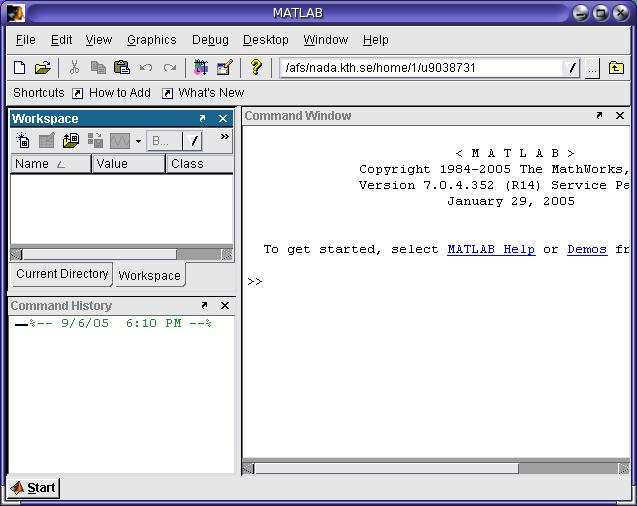The width and height of the screenshot is (637, 506).
Task: Open plot type dropdown arrow
Action: (138, 141)
